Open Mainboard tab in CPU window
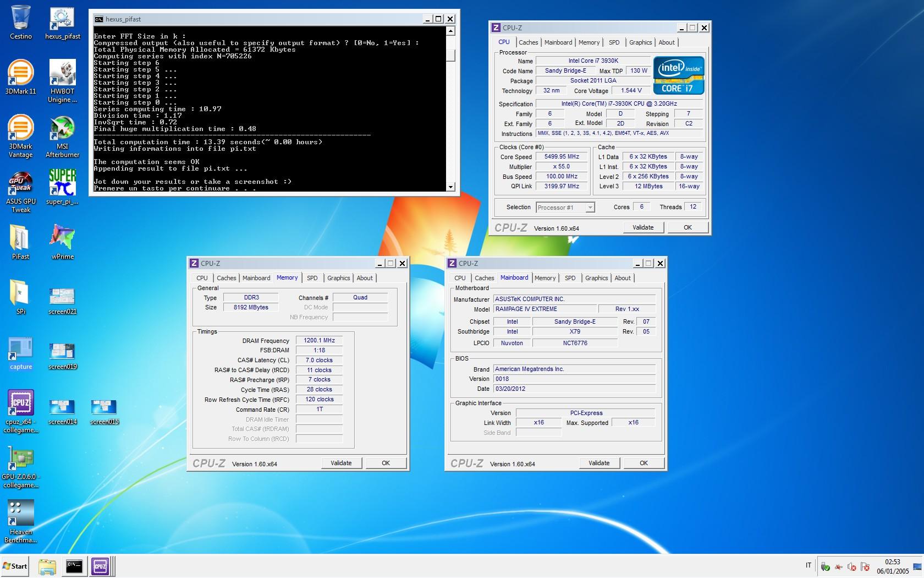The image size is (924, 578). pos(558,42)
